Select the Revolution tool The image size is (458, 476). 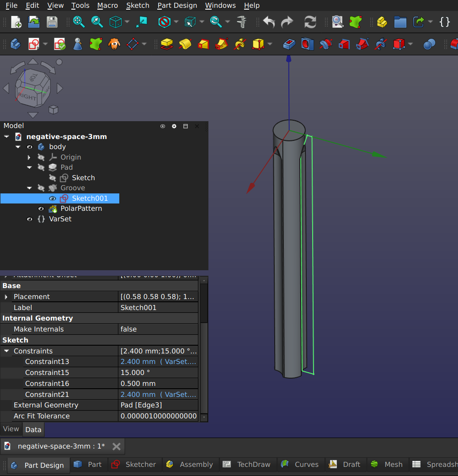pos(185,44)
